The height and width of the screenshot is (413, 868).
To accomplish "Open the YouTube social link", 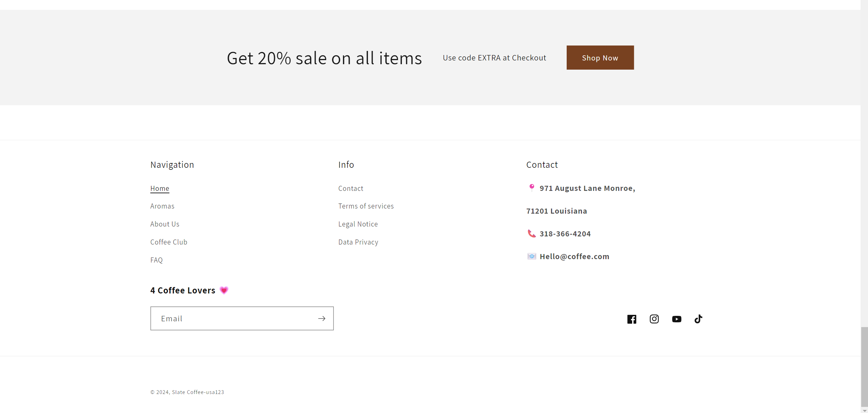I will [676, 319].
